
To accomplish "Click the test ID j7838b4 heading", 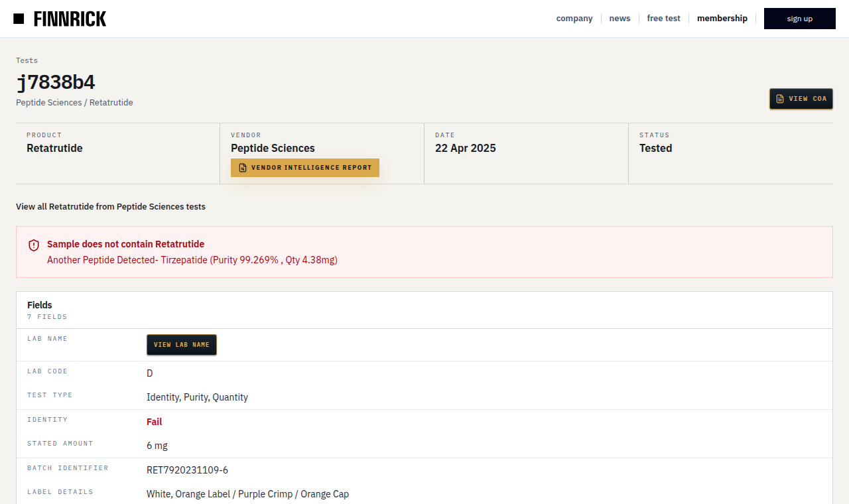I will [56, 82].
